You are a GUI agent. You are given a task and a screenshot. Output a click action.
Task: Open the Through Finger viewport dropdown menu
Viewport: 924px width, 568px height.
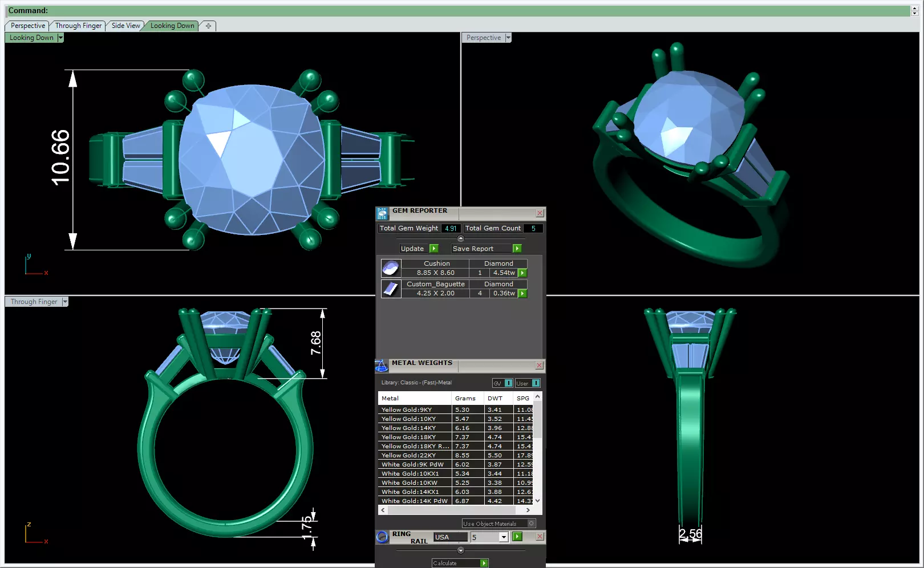click(x=65, y=302)
